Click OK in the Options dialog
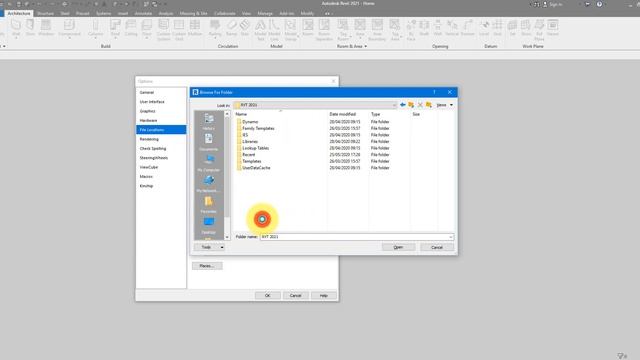The height and width of the screenshot is (360, 640). pyautogui.click(x=267, y=296)
